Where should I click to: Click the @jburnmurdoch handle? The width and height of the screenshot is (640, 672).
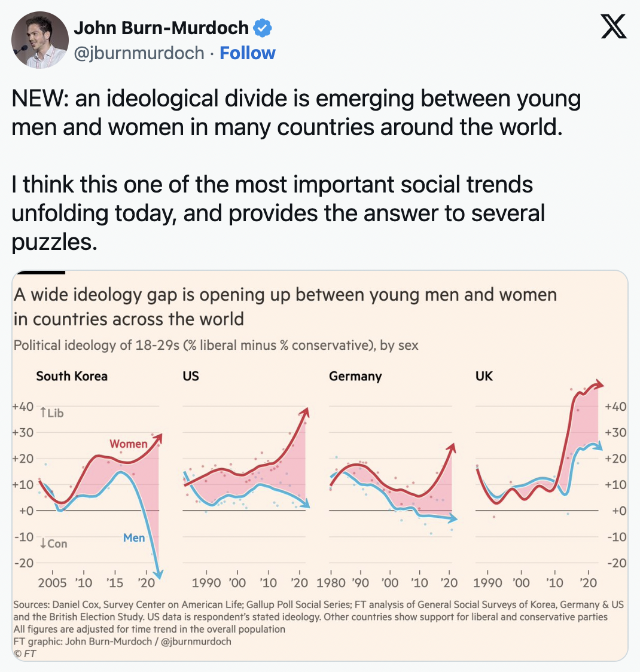(138, 53)
